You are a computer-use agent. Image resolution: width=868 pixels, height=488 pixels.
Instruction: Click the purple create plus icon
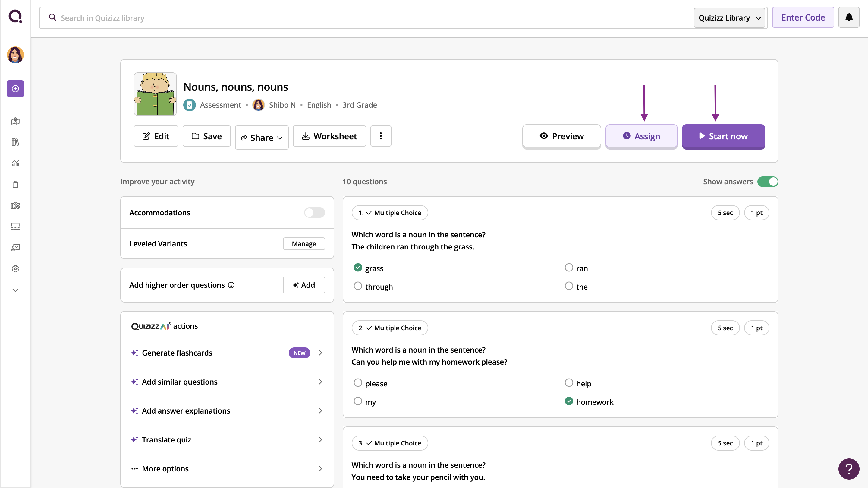[x=15, y=89]
